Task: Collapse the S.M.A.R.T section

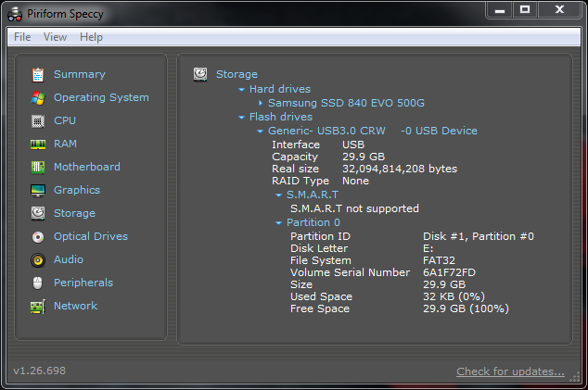Action: tap(278, 195)
